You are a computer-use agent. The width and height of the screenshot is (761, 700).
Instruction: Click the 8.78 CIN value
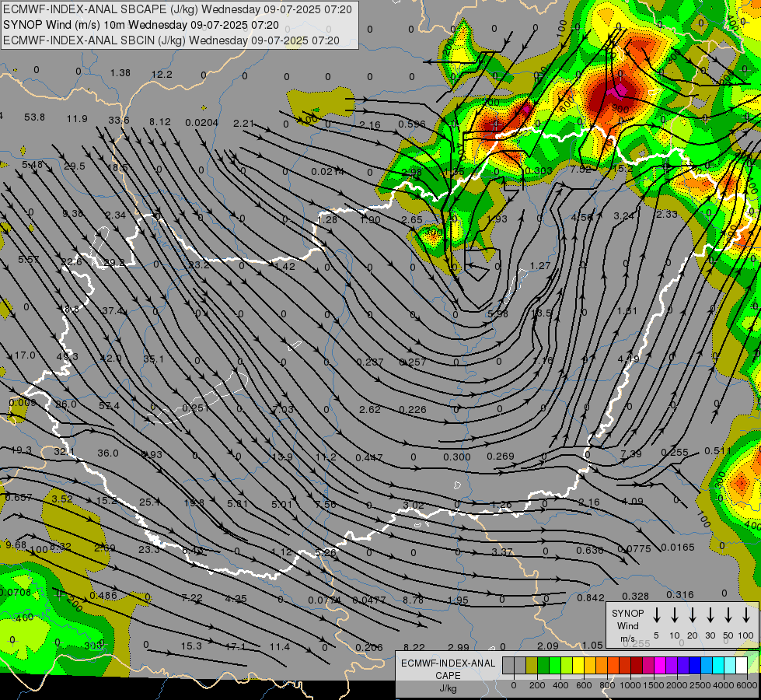coord(413,600)
